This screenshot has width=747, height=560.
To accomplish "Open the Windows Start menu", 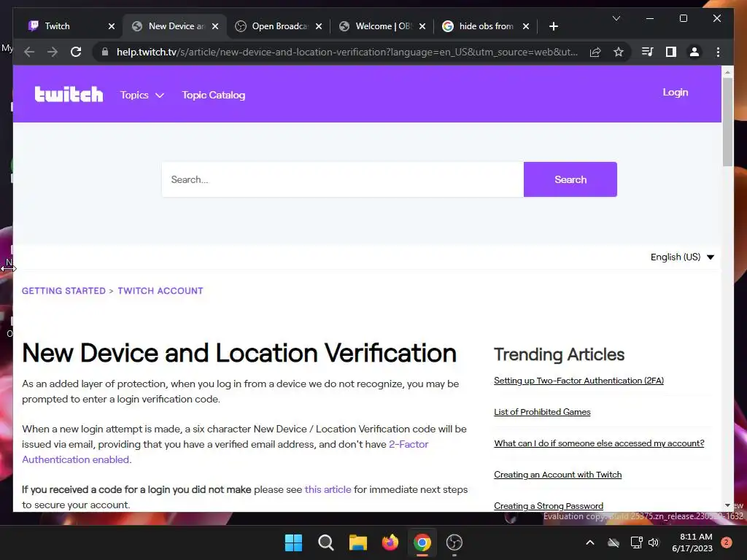I will pos(293,542).
